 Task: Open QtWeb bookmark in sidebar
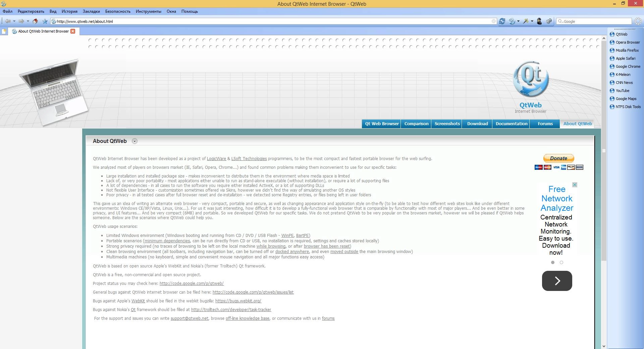[619, 34]
